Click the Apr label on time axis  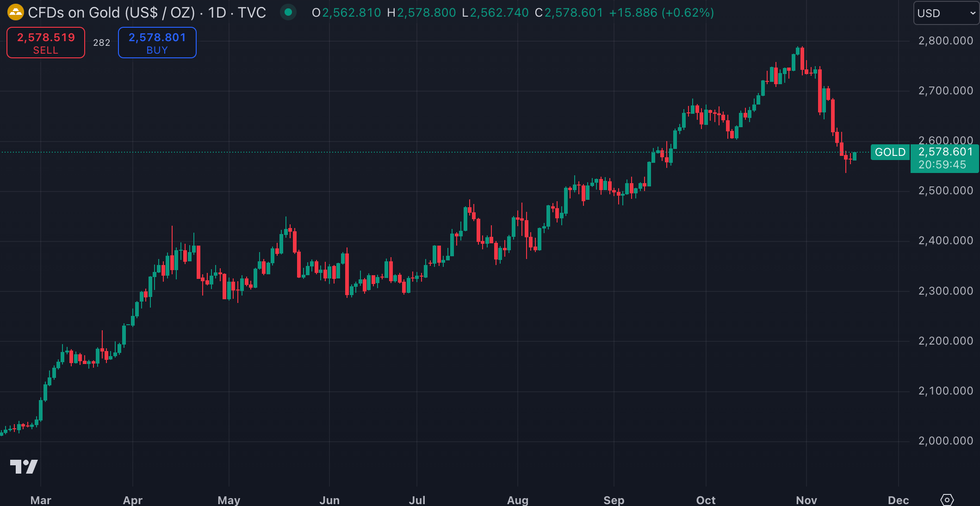click(x=133, y=500)
